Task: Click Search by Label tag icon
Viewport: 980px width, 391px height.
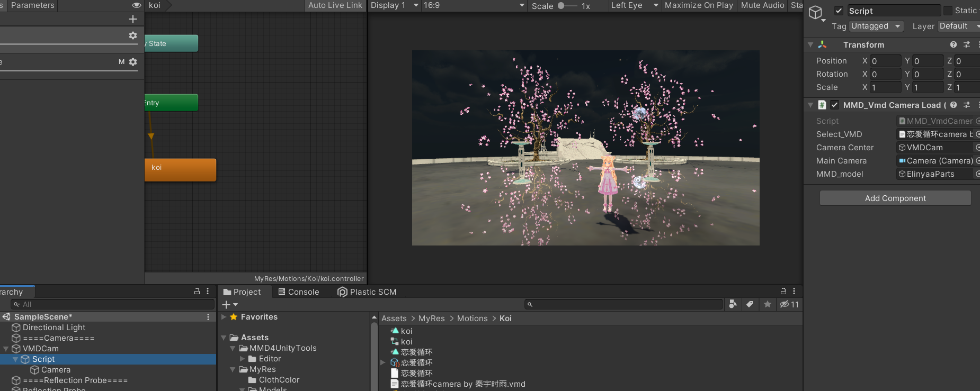Action: coord(750,304)
